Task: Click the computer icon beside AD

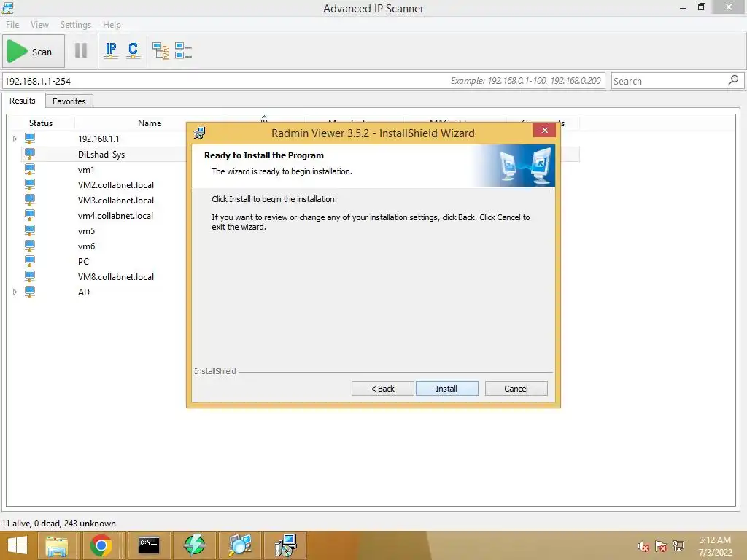Action: pyautogui.click(x=30, y=292)
